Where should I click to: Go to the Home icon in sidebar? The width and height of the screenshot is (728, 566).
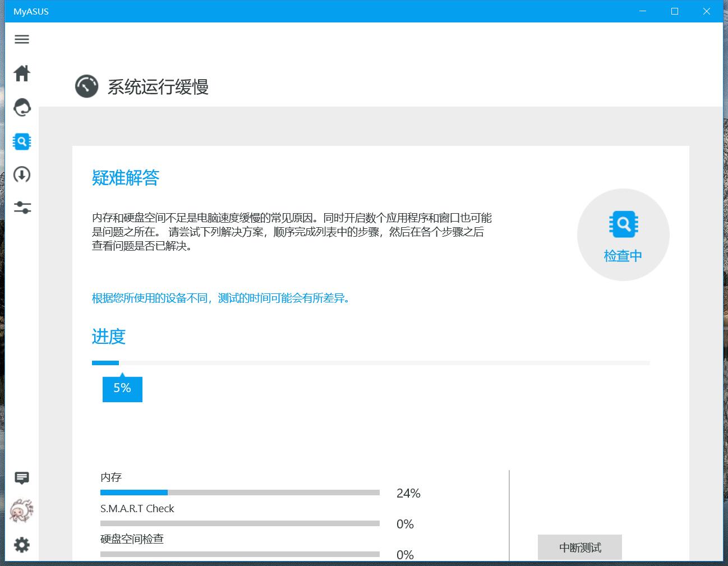pyautogui.click(x=21, y=73)
